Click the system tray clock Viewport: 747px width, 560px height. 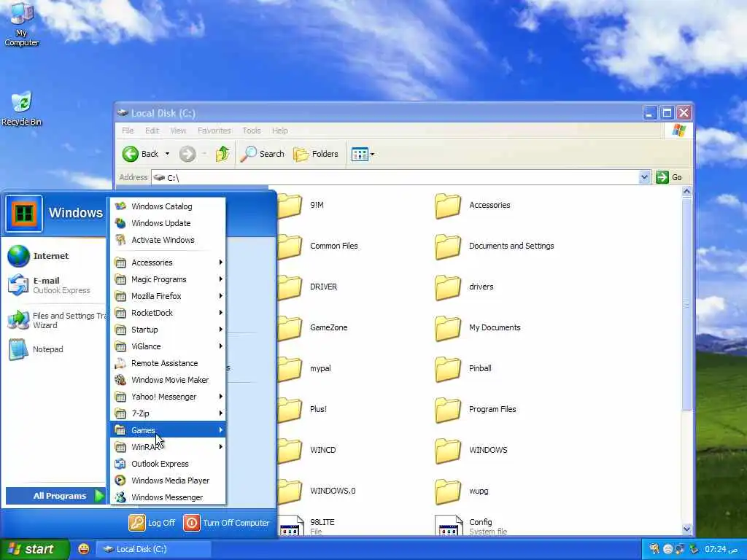721,549
